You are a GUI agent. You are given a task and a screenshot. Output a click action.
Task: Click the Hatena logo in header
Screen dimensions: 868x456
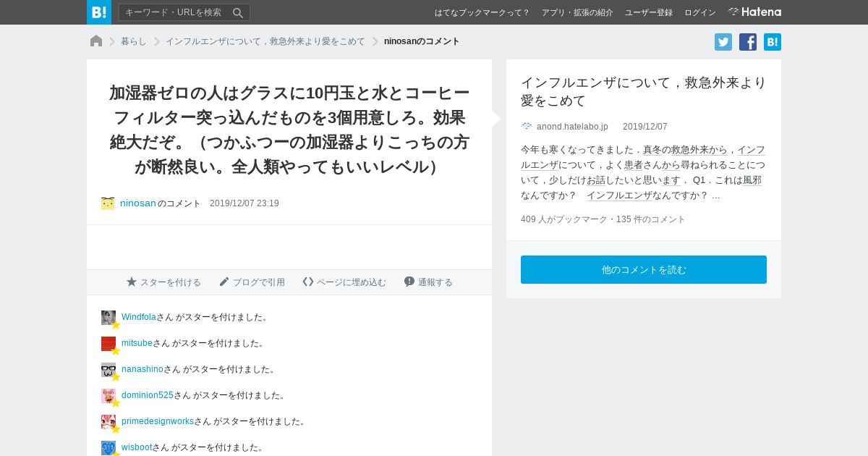tap(754, 12)
